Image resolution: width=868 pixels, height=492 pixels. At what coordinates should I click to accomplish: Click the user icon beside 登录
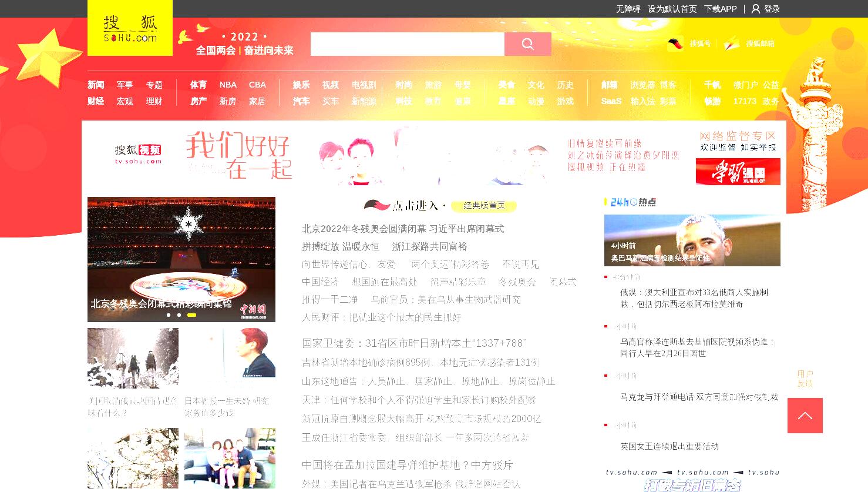click(x=756, y=9)
